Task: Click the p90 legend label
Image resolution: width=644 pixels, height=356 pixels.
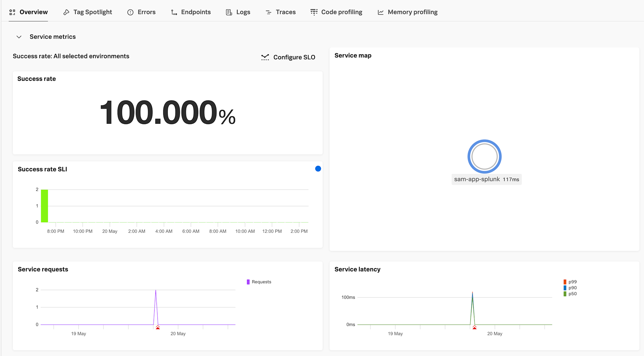Action: [573, 288]
